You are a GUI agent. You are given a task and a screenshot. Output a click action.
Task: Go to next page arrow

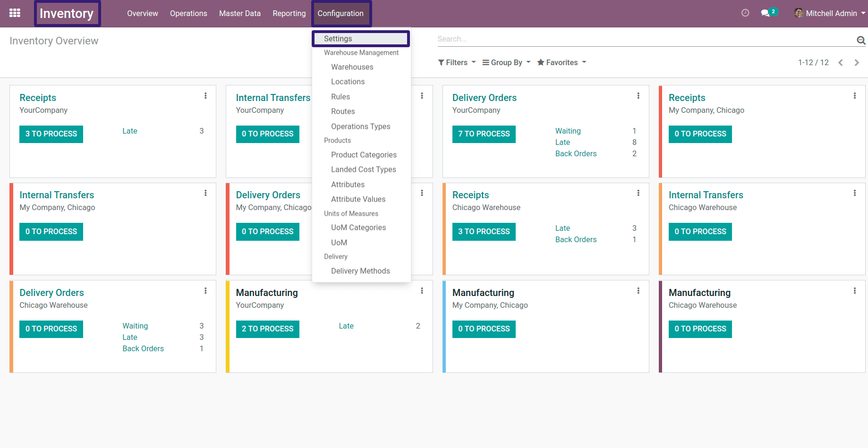point(857,63)
